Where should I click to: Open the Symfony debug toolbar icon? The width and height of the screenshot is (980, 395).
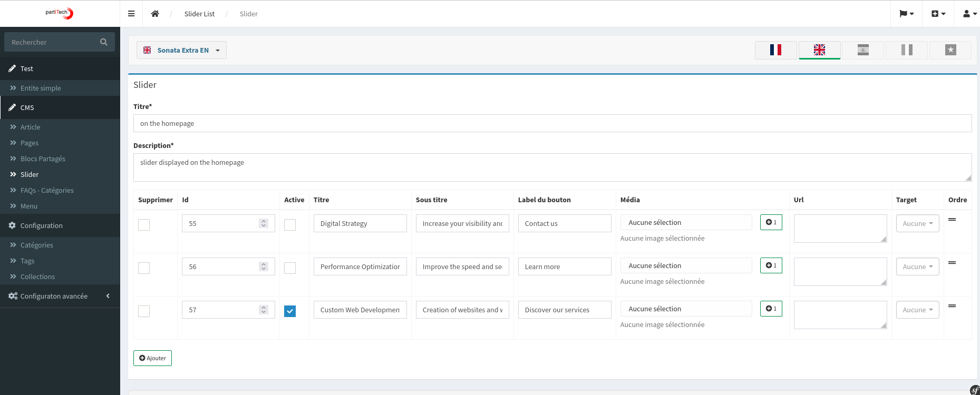[x=975, y=390]
